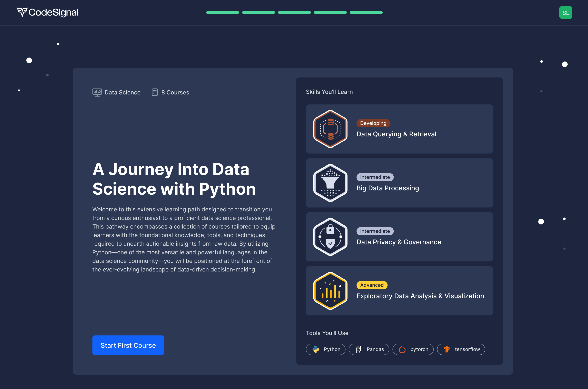Screen dimensions: 588x389
Task: Select the pytorch tool chip
Action: pyautogui.click(x=413, y=349)
